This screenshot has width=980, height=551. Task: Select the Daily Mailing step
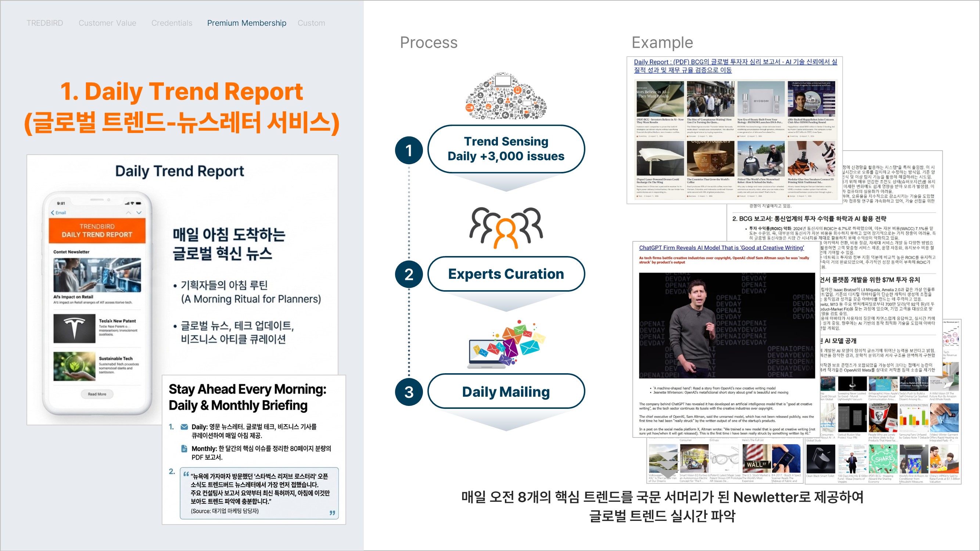[506, 391]
